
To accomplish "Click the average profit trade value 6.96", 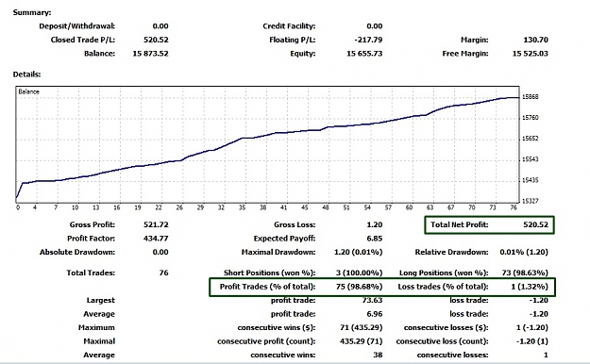I will tap(375, 314).
